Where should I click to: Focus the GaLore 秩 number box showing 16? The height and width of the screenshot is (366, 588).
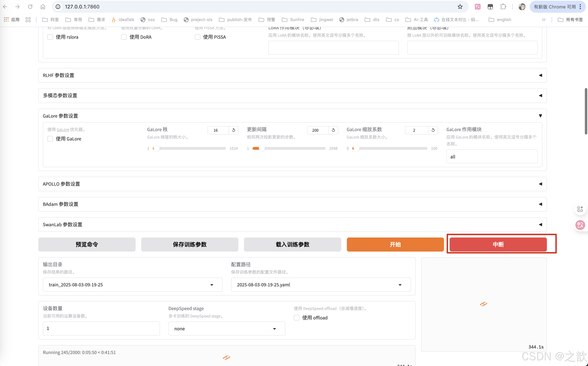tap(218, 130)
